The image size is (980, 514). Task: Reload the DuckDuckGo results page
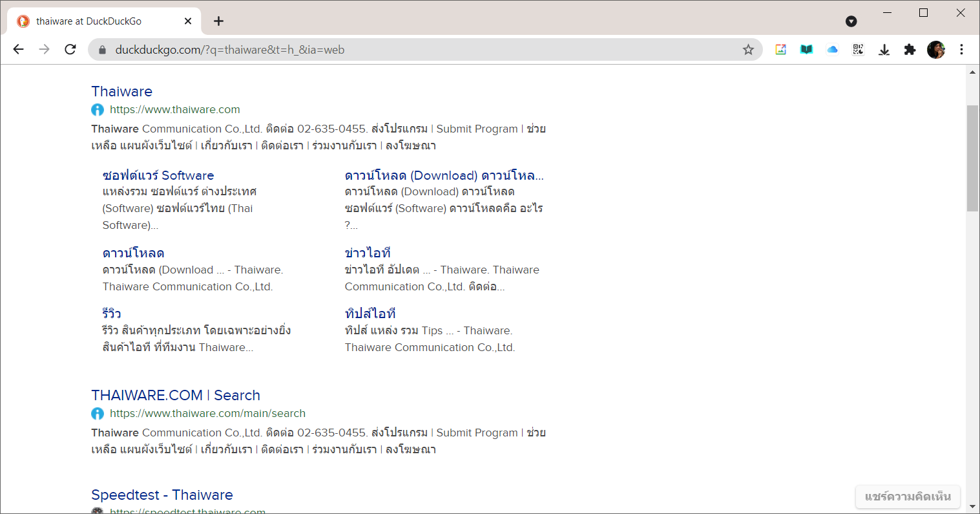point(70,50)
